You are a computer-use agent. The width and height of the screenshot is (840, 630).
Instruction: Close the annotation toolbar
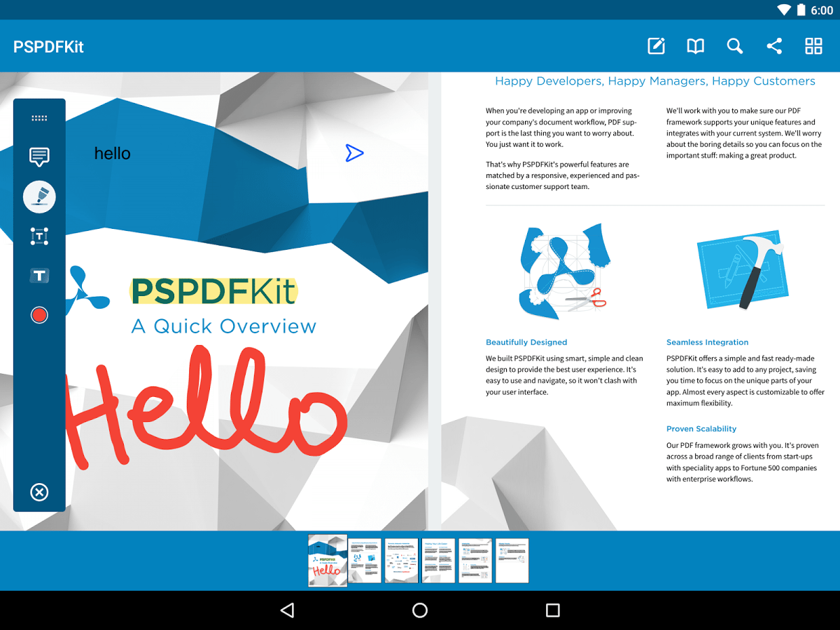[x=39, y=492]
